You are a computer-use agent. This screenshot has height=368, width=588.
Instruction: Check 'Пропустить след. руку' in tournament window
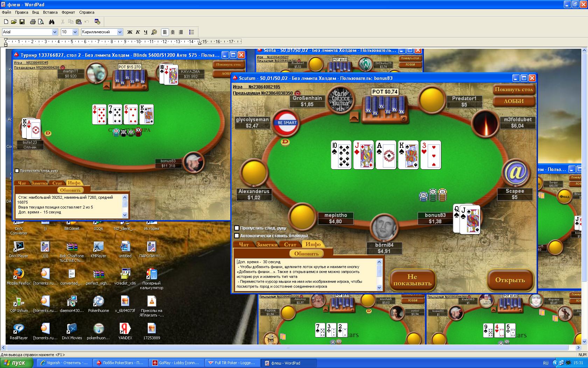point(17,171)
